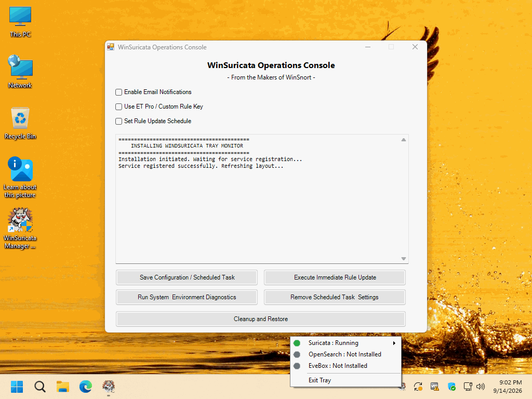Click 'Service registered successfully' log line
This screenshot has height=399, width=532.
(x=201, y=166)
